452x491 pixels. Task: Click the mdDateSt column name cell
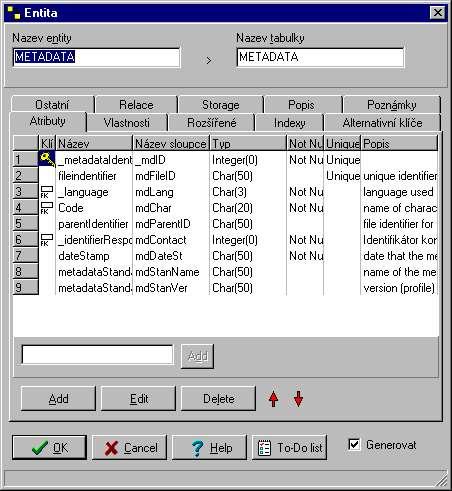[171, 256]
